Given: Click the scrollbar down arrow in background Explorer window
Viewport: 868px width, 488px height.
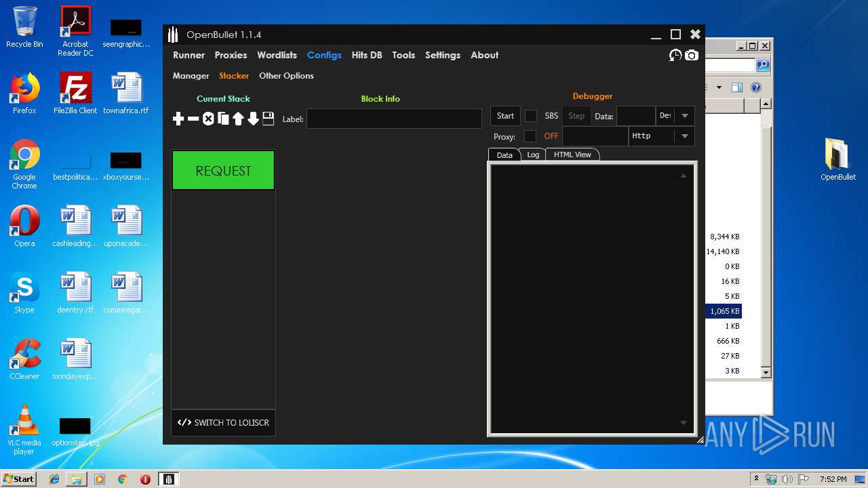Looking at the screenshot, I should pyautogui.click(x=766, y=372).
